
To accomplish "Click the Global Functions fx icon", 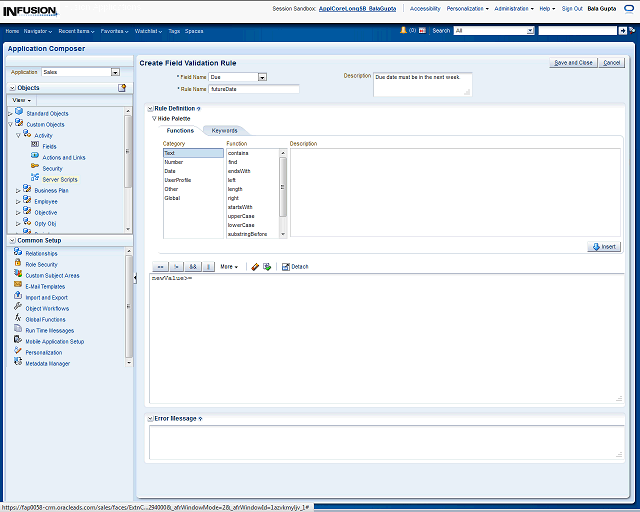I will tap(18, 319).
